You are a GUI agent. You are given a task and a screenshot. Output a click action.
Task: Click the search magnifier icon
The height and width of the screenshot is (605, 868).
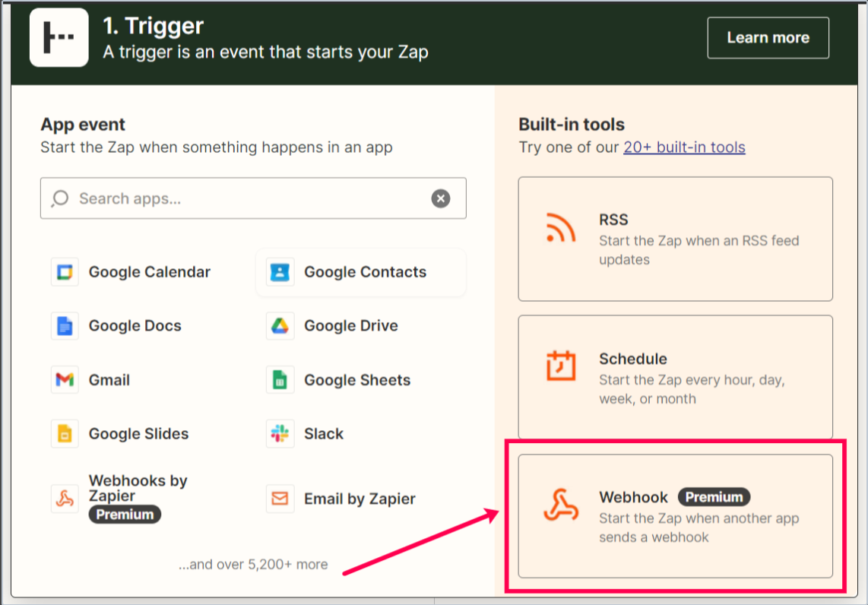coord(60,198)
